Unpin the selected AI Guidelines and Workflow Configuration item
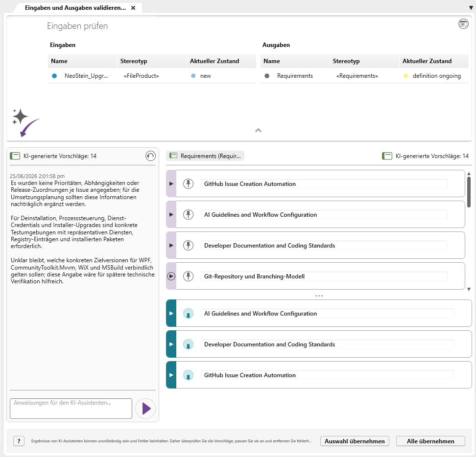Image resolution: width=476 pixels, height=457 pixels. point(188,314)
